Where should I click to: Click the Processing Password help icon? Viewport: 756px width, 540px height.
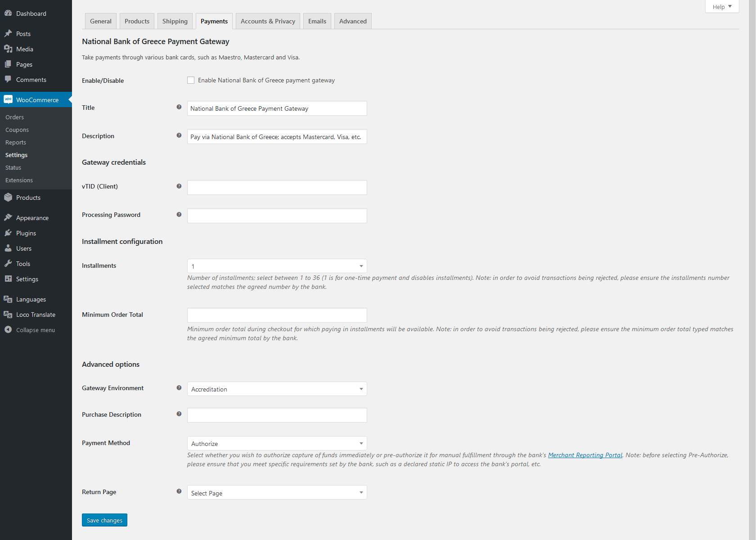click(179, 215)
